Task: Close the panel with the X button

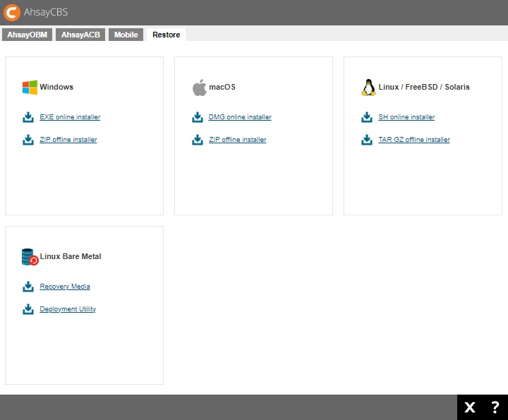Action: (470, 407)
